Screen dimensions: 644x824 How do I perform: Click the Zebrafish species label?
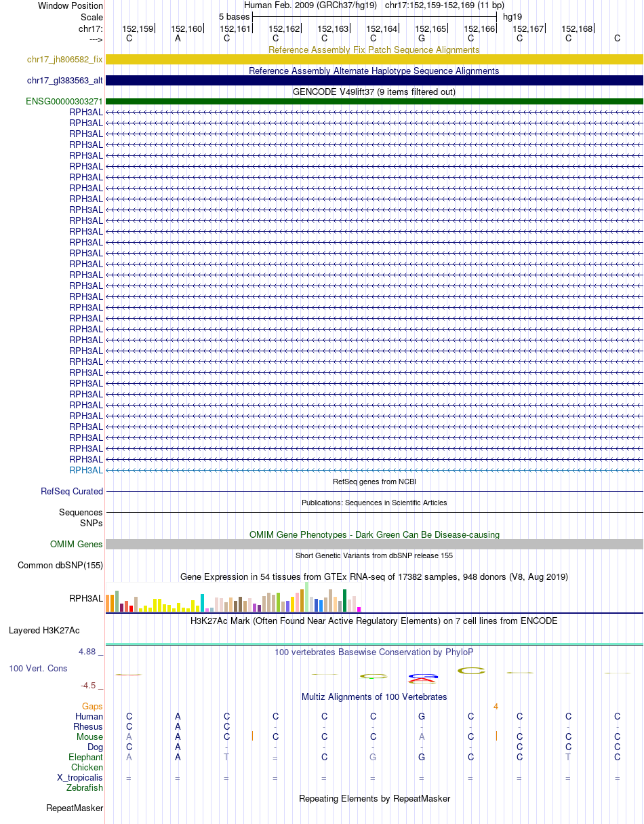click(85, 787)
